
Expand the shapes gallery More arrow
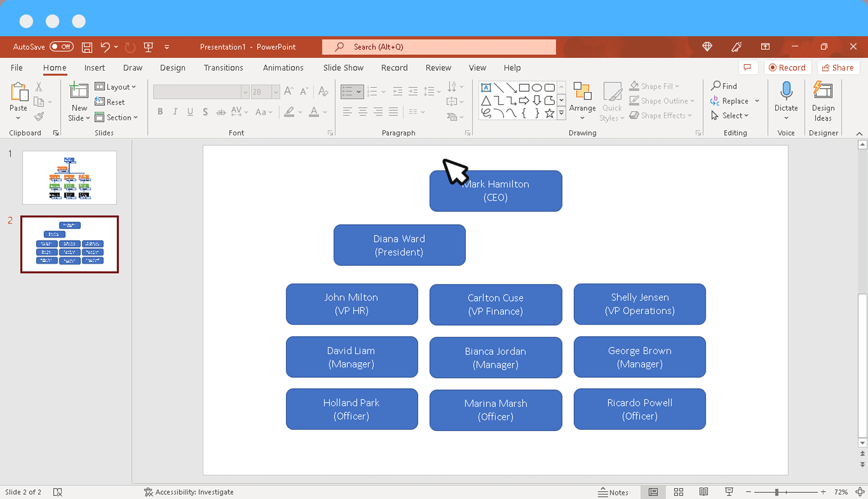click(x=561, y=113)
